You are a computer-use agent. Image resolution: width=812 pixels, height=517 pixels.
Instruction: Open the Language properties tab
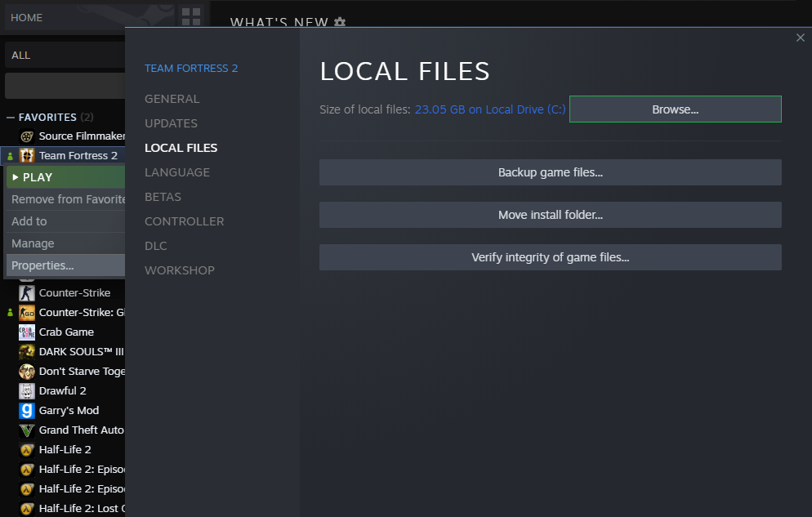pyautogui.click(x=177, y=172)
